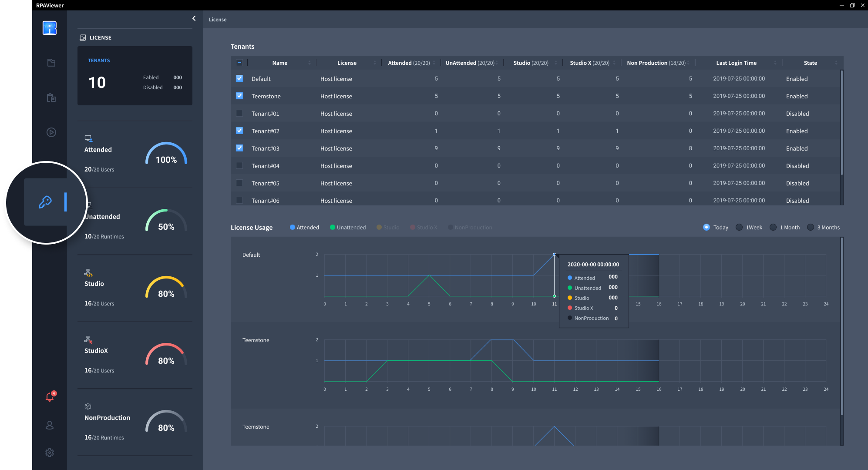
Task: Click the Tenants summary card
Action: click(x=135, y=76)
